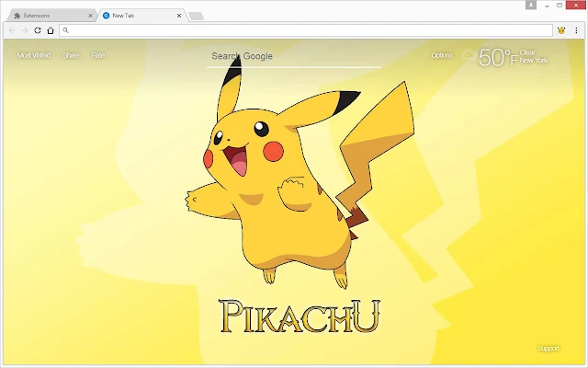Click the Rate link
This screenshot has width=588, height=368.
click(x=98, y=55)
